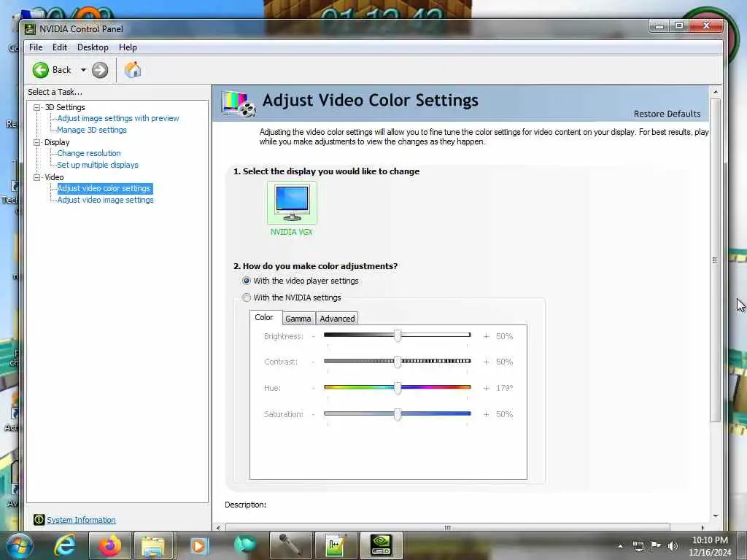The height and width of the screenshot is (560, 747).
Task: Open the Help menu
Action: (x=128, y=47)
